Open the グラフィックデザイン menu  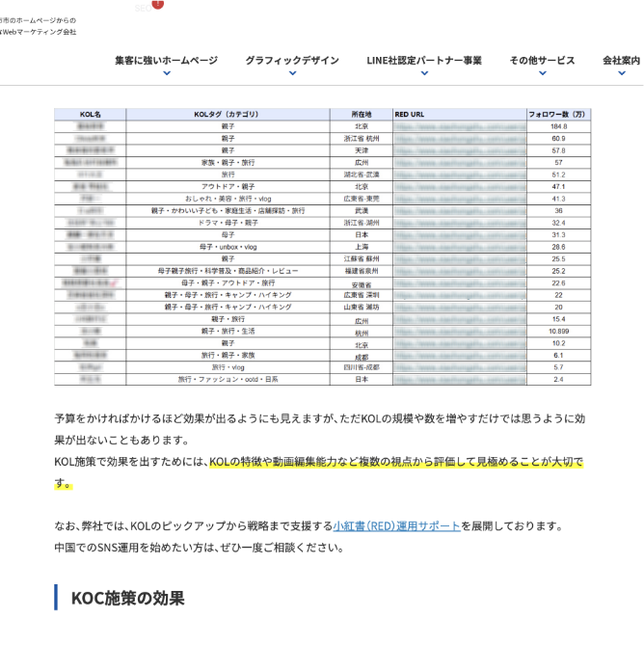point(292,61)
